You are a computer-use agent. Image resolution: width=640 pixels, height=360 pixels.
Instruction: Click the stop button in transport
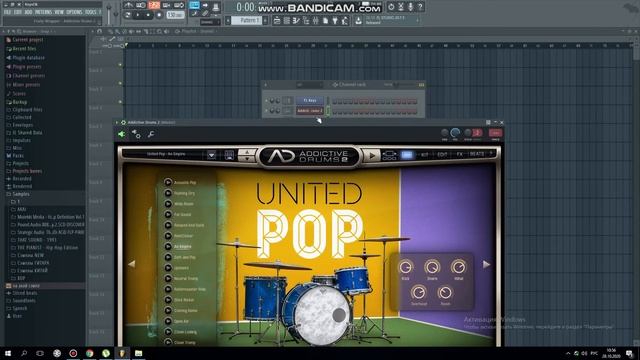point(148,15)
